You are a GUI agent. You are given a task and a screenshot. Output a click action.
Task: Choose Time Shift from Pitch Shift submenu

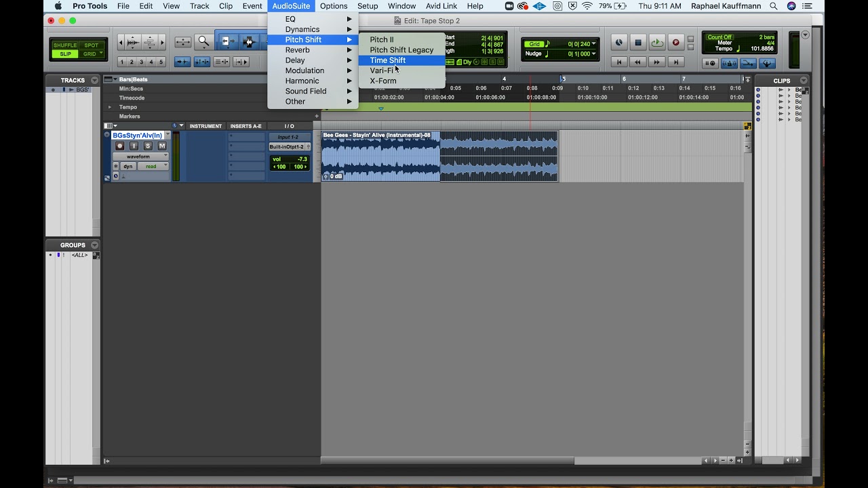(401, 60)
